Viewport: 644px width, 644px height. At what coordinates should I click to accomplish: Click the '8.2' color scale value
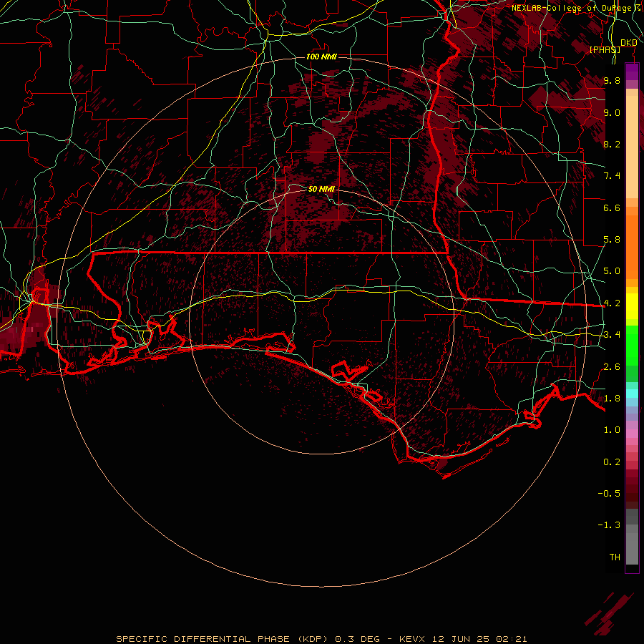click(612, 144)
